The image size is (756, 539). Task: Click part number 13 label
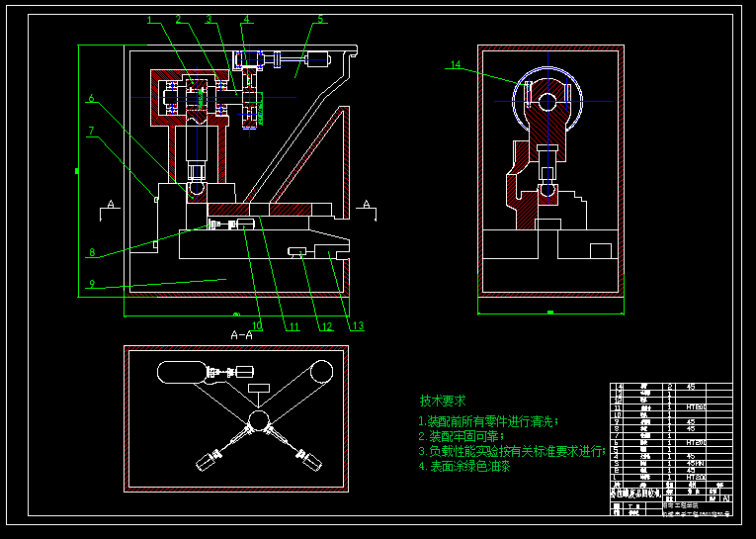[357, 326]
